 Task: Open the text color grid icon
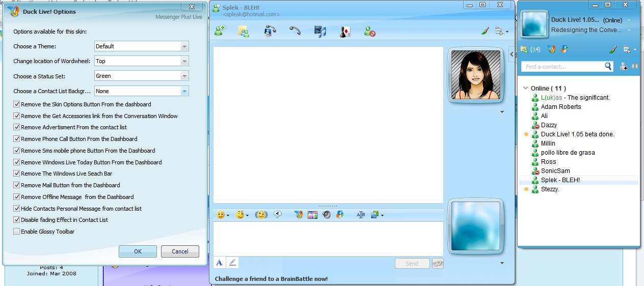coord(313,215)
